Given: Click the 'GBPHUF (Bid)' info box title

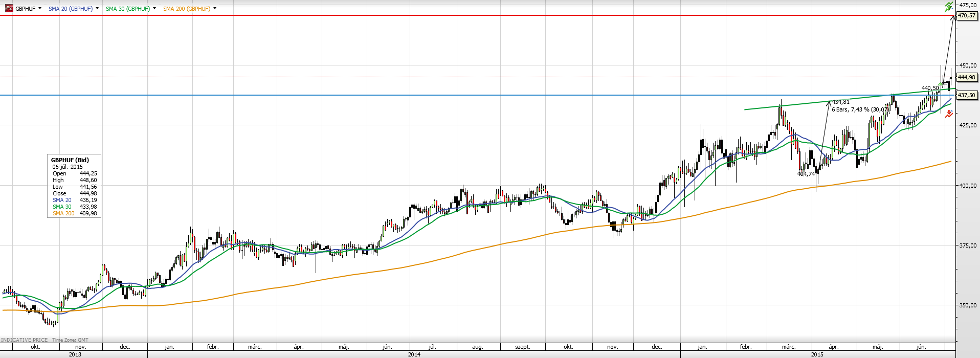Looking at the screenshot, I should [x=70, y=160].
